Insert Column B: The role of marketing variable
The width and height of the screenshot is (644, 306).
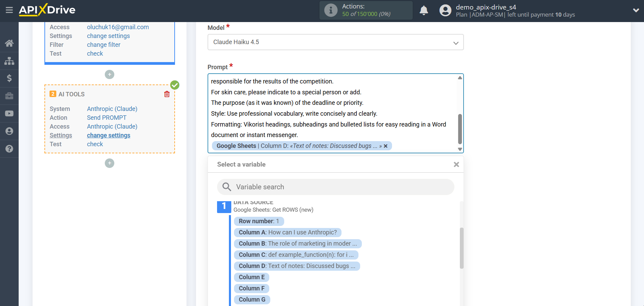click(298, 244)
